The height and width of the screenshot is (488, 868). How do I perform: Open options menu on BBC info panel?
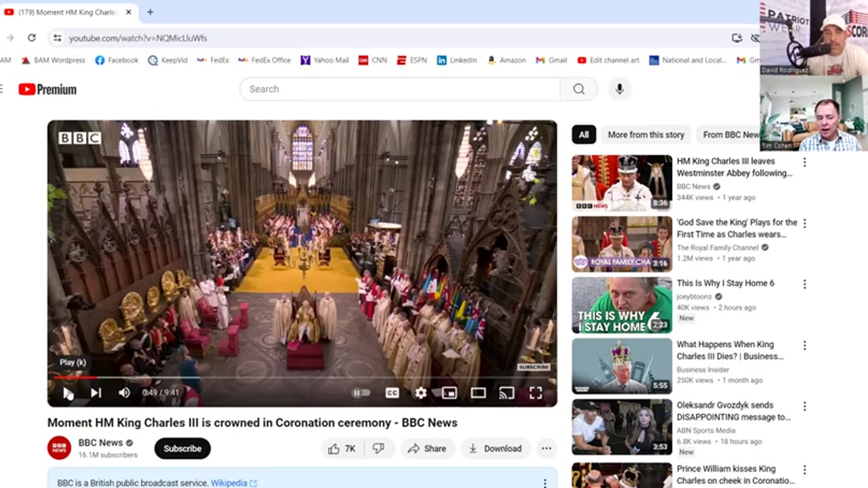545,483
